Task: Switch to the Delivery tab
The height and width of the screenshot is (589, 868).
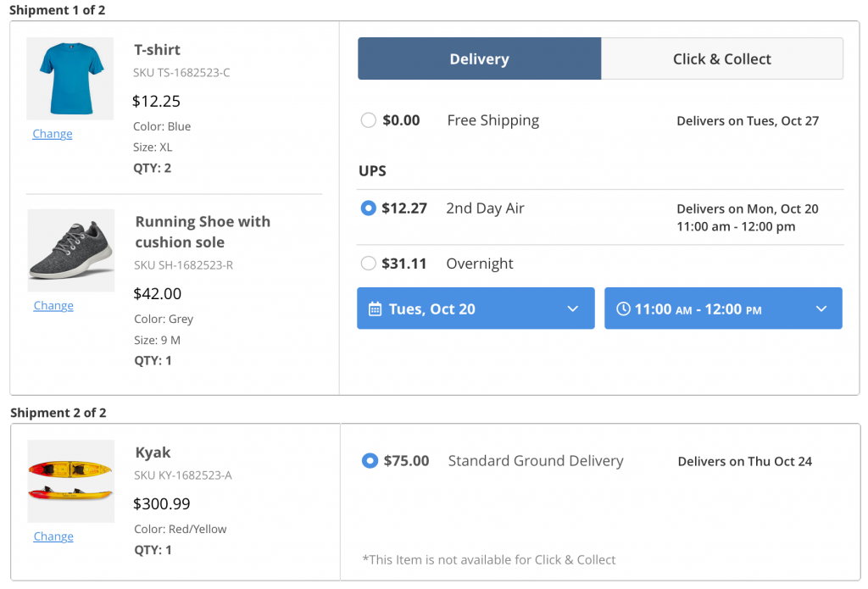Action: [x=479, y=59]
